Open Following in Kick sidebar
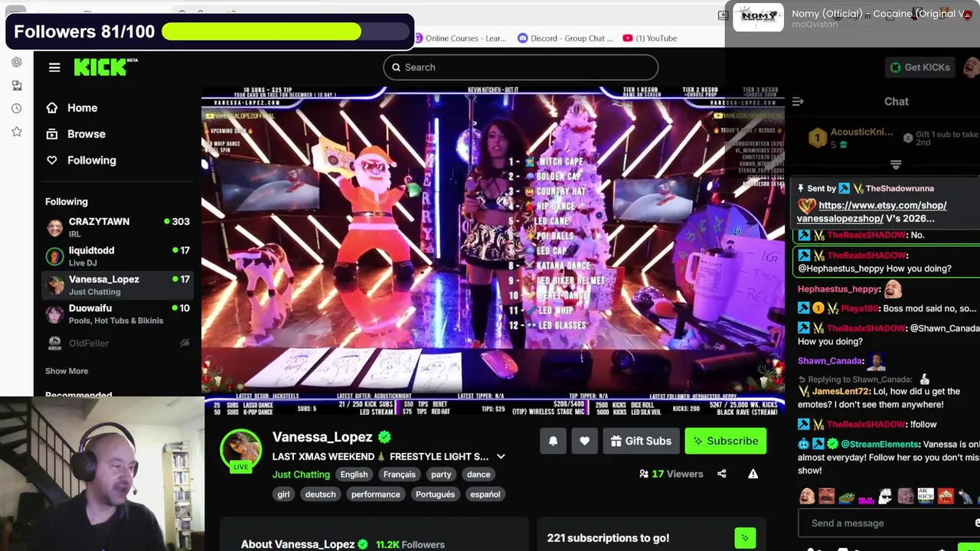 (x=81, y=160)
